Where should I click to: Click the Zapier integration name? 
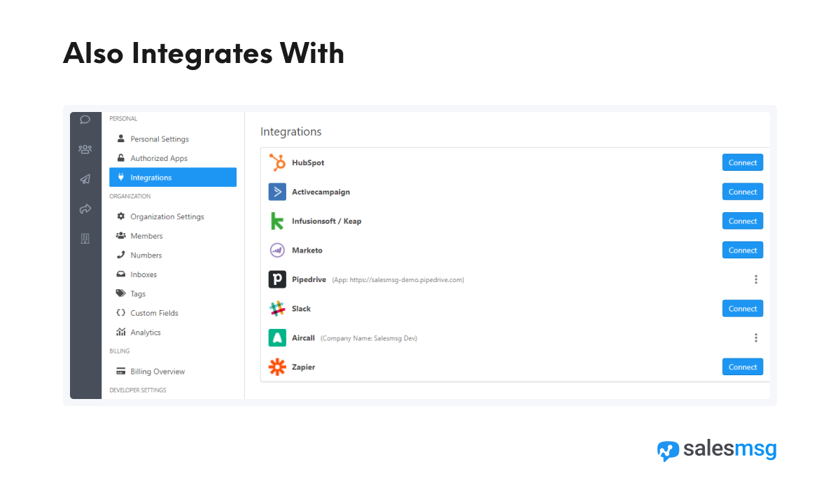pyautogui.click(x=303, y=367)
